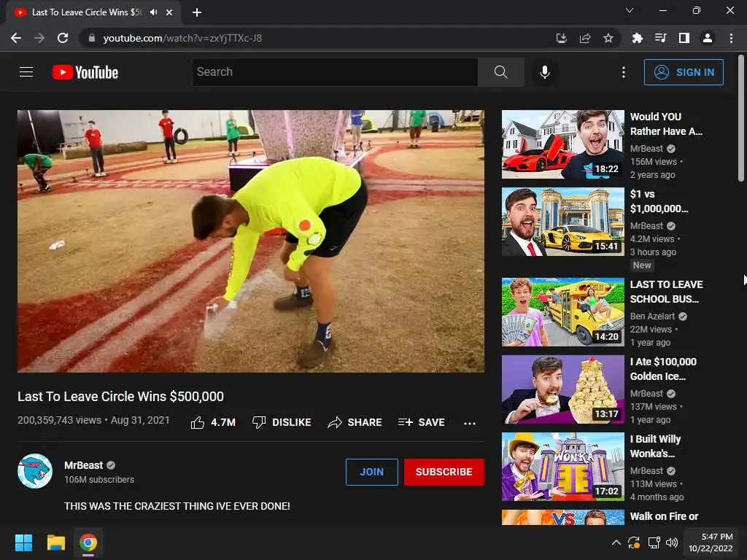This screenshot has height=560, width=747.
Task: Open the Golden Ice Cream video thumbnail
Action: pyautogui.click(x=562, y=389)
